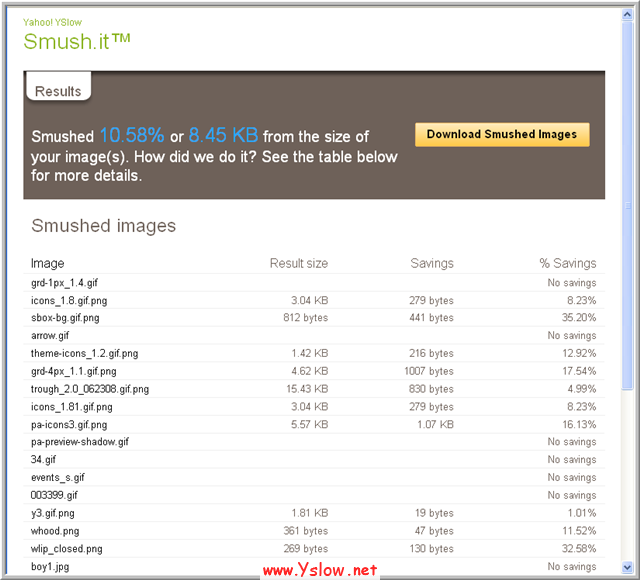Click the Smush.it logo heading
640x580 pixels.
click(x=77, y=41)
